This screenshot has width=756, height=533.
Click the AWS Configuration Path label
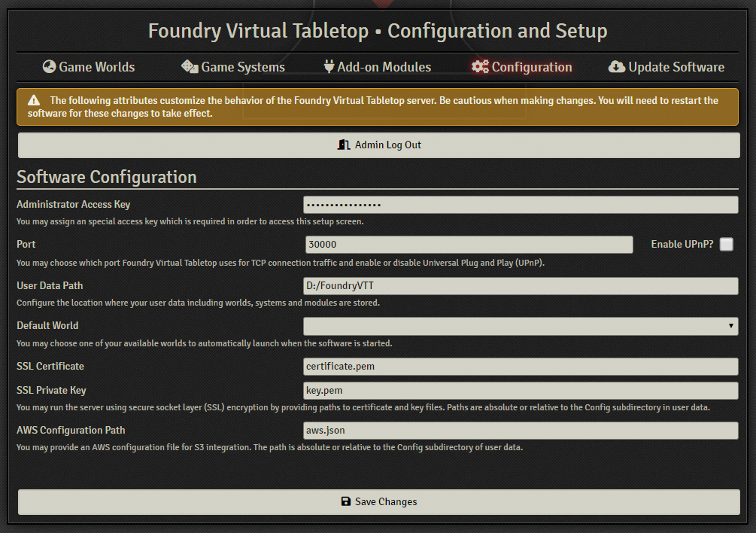71,431
